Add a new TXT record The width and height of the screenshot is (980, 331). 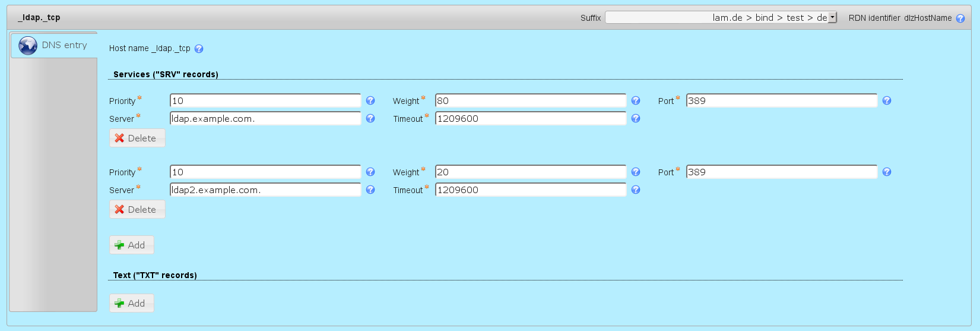[x=131, y=304]
